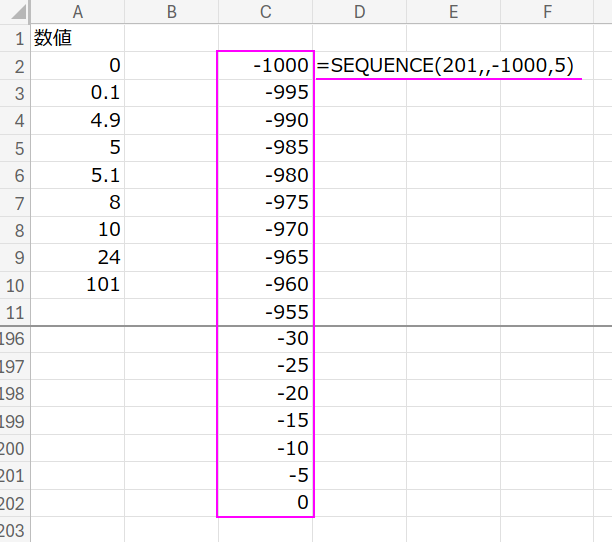Select cell C6 with value -980
Screen dimensions: 612x542
[x=265, y=175]
